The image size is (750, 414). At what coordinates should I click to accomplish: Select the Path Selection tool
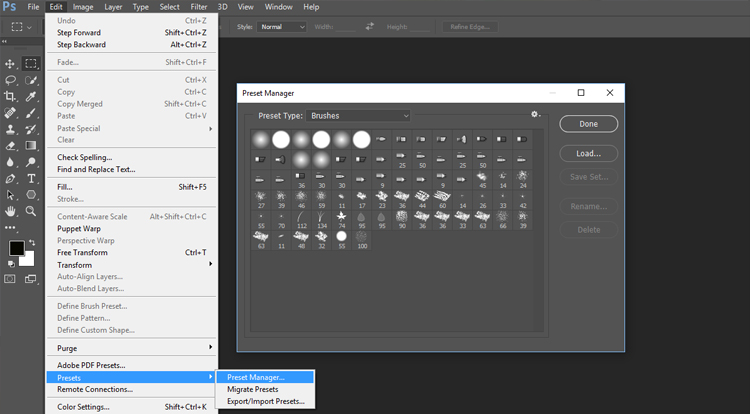(10, 195)
